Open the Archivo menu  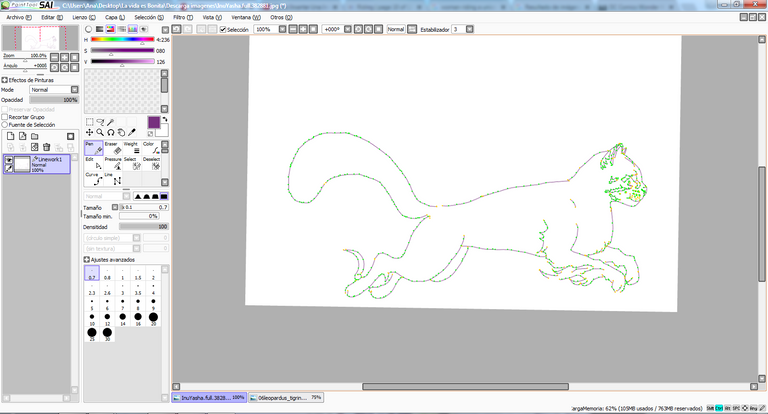pos(19,17)
